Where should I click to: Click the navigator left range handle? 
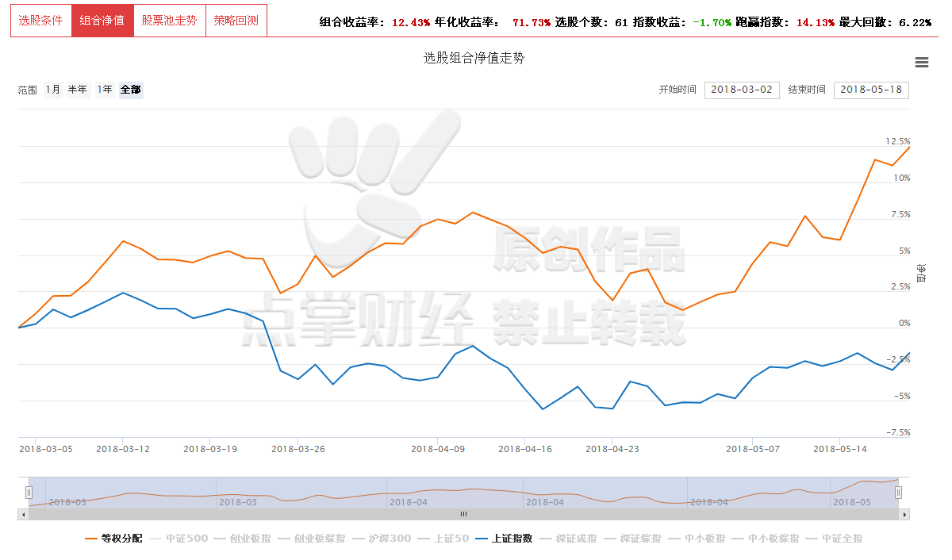[x=29, y=493]
